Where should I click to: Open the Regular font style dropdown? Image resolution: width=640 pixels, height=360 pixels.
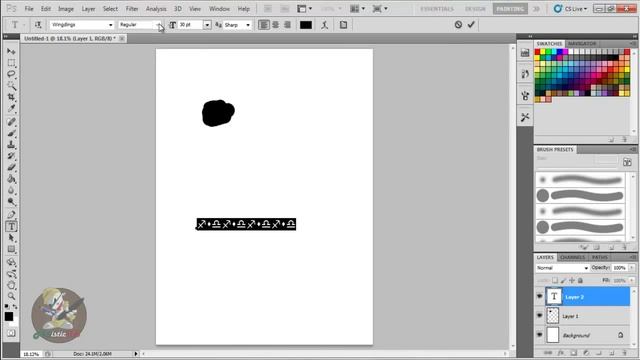coord(158,25)
